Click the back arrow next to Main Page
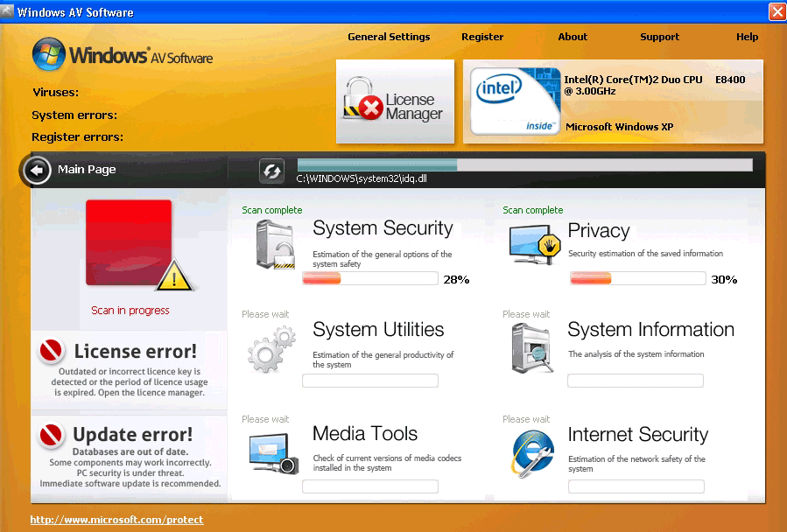787x532 pixels. [x=37, y=170]
